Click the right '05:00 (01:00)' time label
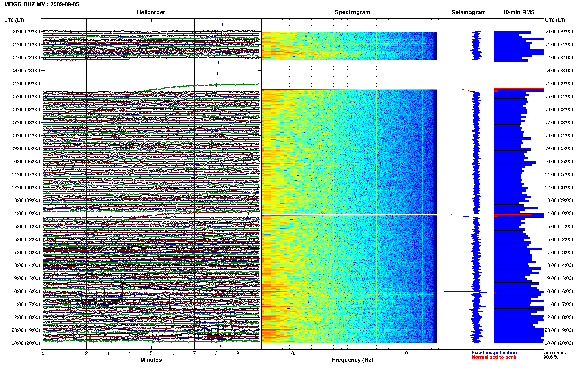The height and width of the screenshot is (368, 588). click(559, 96)
